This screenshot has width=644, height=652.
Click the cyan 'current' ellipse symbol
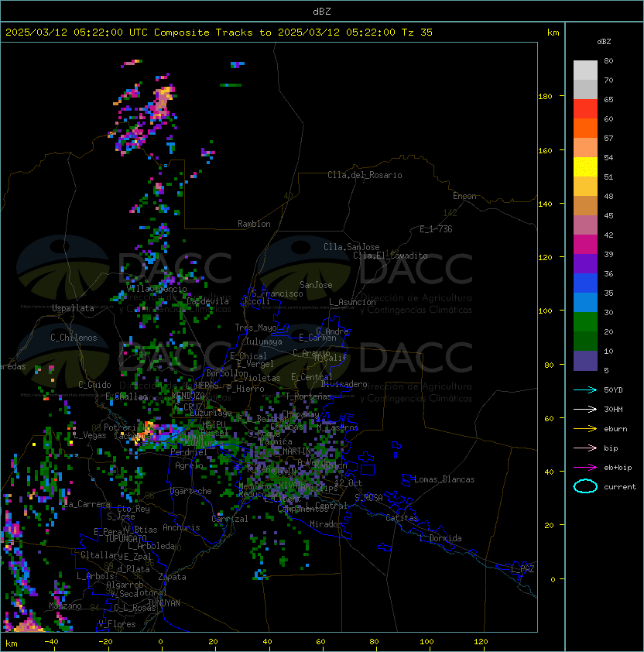[x=585, y=486]
